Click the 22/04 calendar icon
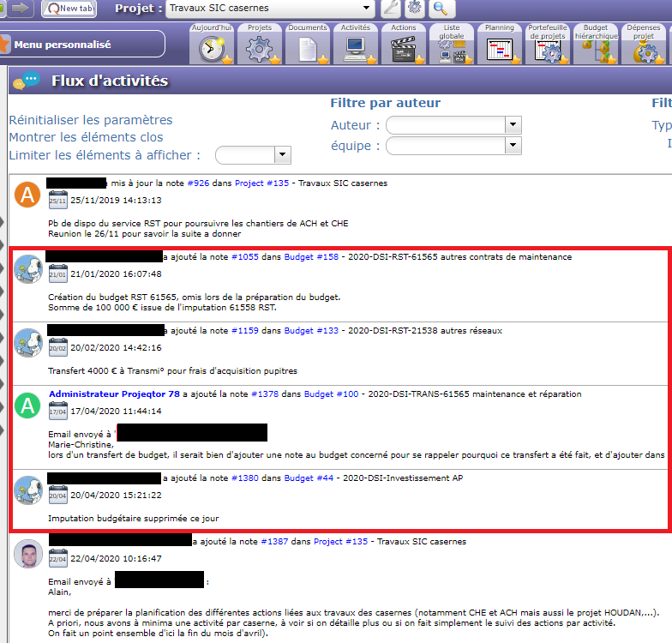The height and width of the screenshot is (643, 672). (x=58, y=558)
